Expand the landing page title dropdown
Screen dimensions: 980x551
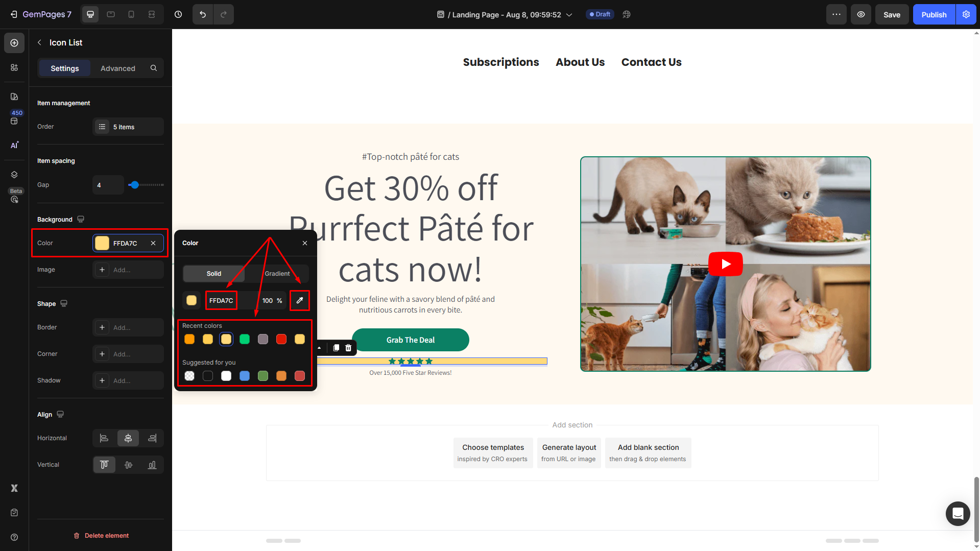[569, 15]
